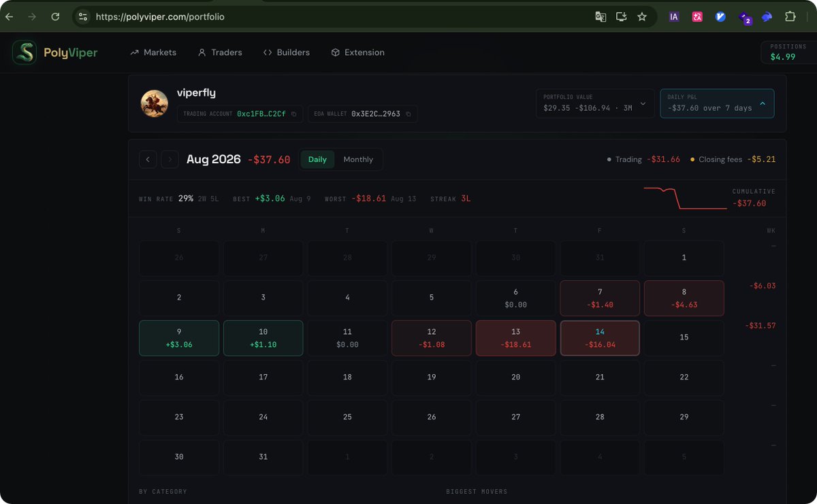Viewport: 817px width, 504px height.
Task: Select the August 1 calendar cell
Action: click(x=684, y=258)
